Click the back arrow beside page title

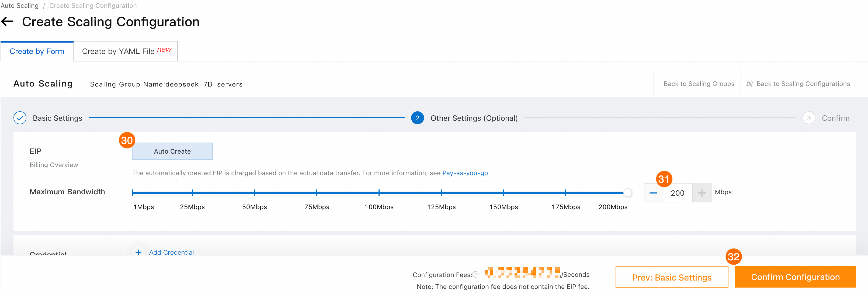tap(7, 22)
